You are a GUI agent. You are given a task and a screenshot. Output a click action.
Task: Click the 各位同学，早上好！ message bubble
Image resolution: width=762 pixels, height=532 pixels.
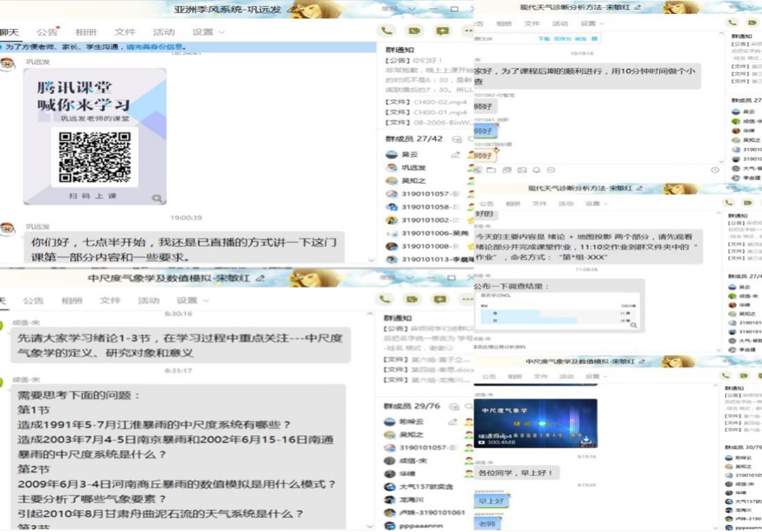[516, 473]
